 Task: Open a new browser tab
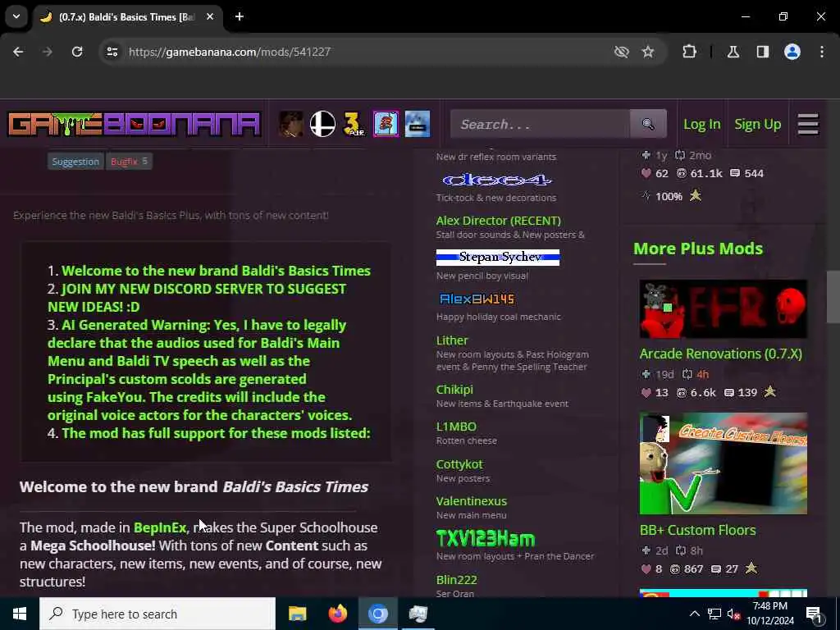[x=240, y=16]
